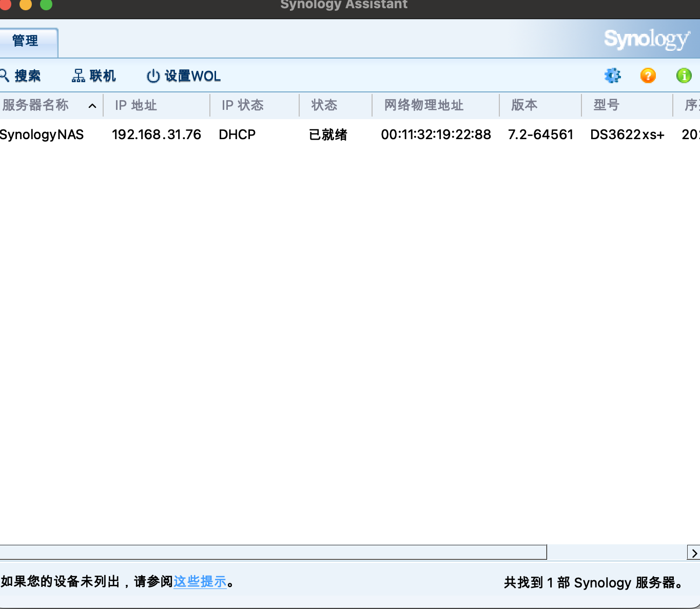Click the 共找到 1 部 Synology 服务器 status text

(594, 583)
